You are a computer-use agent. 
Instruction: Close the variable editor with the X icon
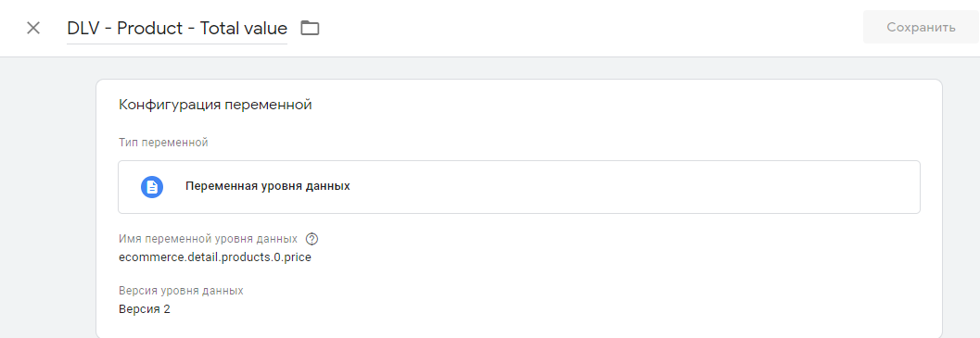tap(33, 28)
